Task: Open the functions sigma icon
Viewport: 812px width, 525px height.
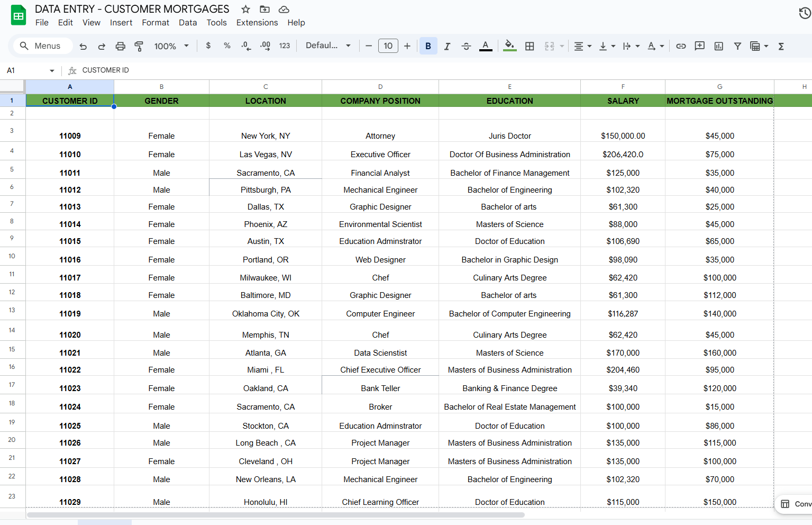Action: tap(781, 47)
